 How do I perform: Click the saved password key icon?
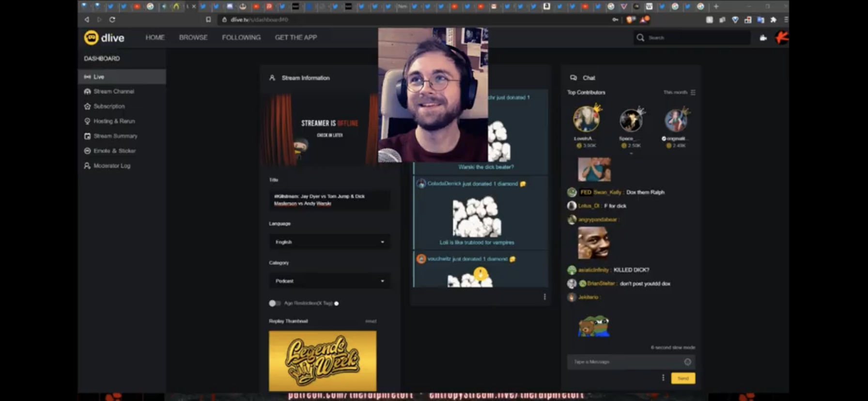point(615,19)
